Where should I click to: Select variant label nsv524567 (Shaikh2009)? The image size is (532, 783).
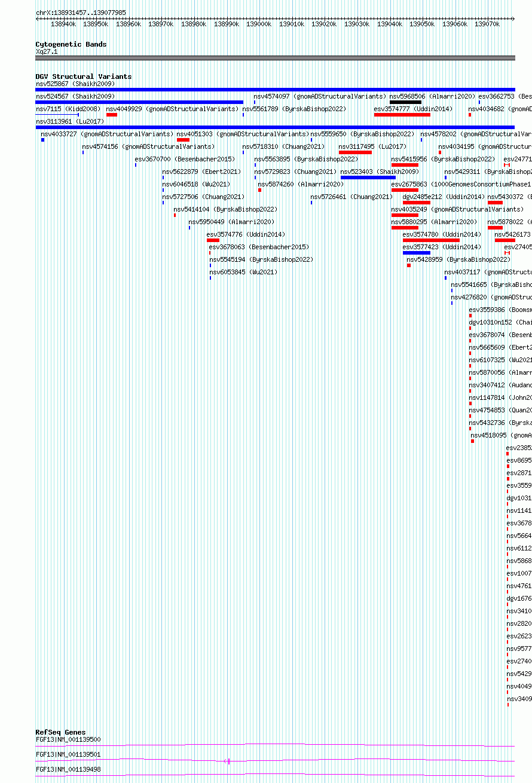[x=75, y=96]
